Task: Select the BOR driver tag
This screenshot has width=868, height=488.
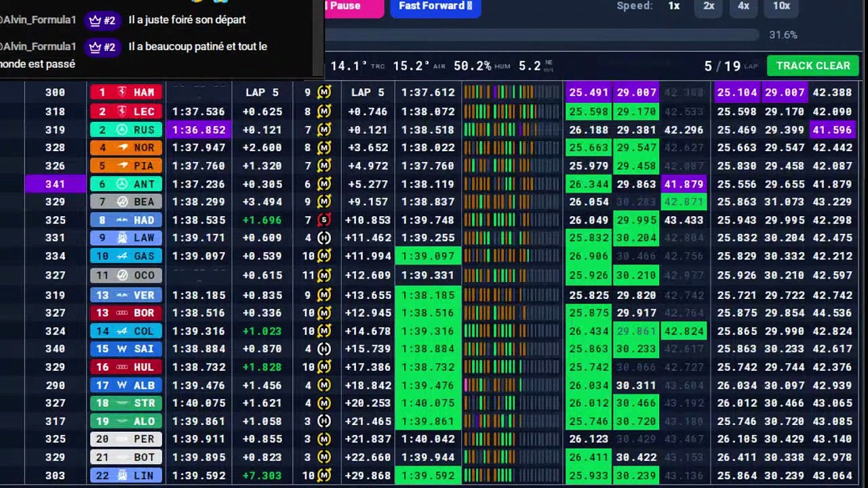Action: [x=126, y=312]
